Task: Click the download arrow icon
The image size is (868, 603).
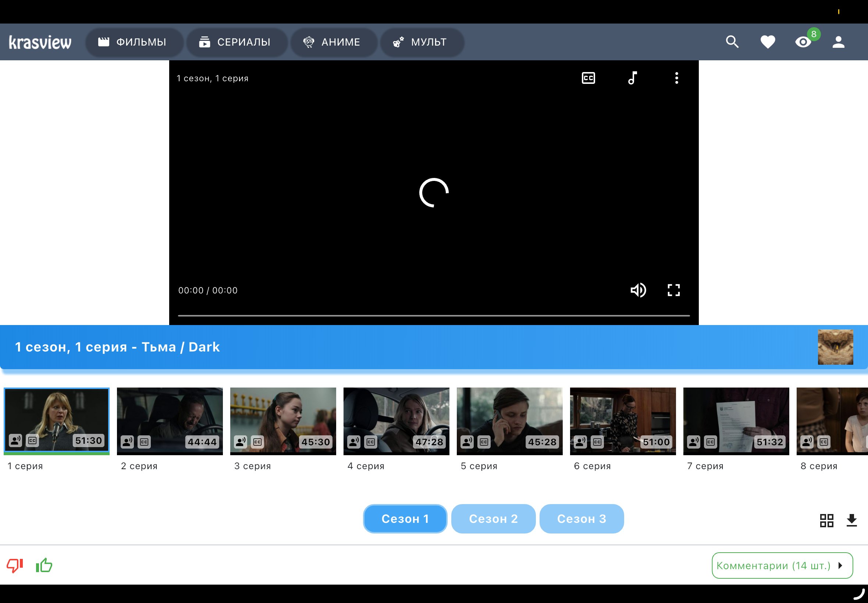Action: pyautogui.click(x=851, y=520)
